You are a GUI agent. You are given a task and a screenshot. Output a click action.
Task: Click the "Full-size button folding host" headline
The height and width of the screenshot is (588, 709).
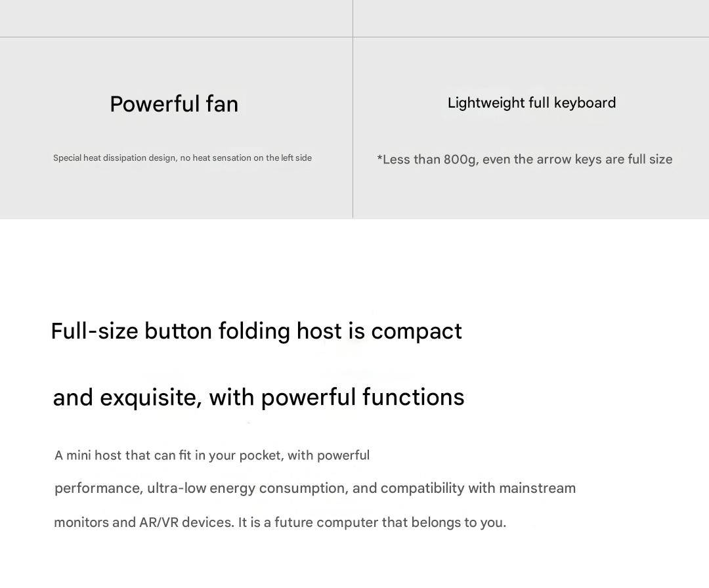pos(256,331)
